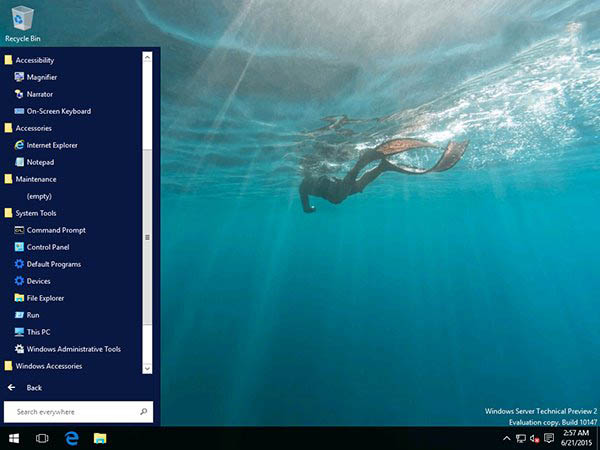Click the app list scrollbar thumb
The height and width of the screenshot is (450, 600).
pyautogui.click(x=147, y=237)
